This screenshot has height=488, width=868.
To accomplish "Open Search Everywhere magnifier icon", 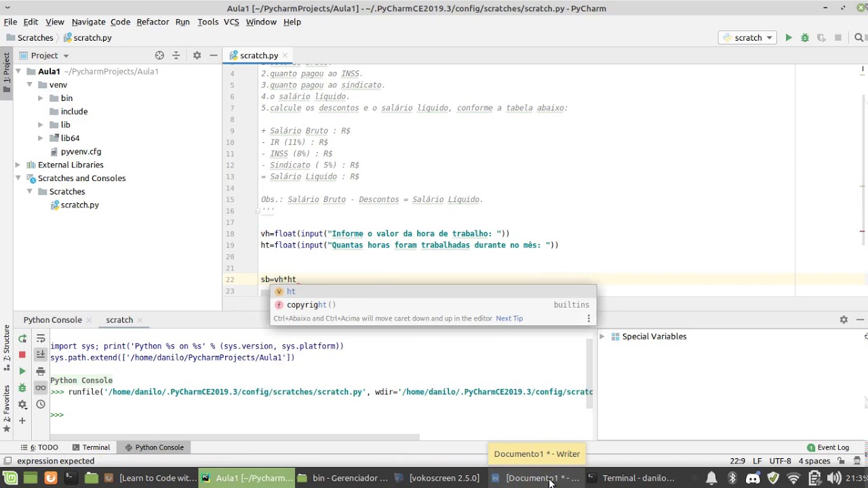I will click(x=859, y=38).
